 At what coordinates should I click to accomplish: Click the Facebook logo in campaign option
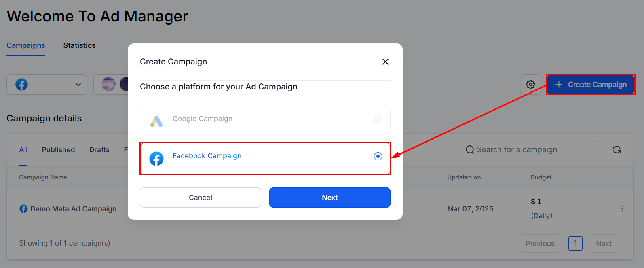coord(156,159)
